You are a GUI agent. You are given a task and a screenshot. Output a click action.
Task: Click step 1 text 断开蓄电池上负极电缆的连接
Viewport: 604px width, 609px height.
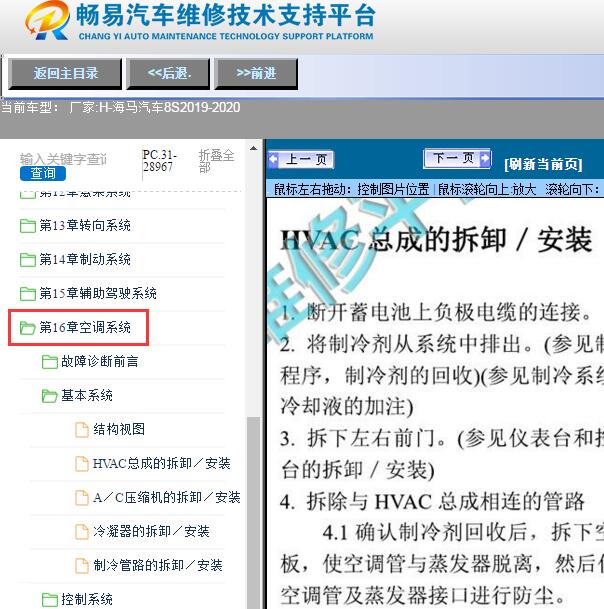449,312
